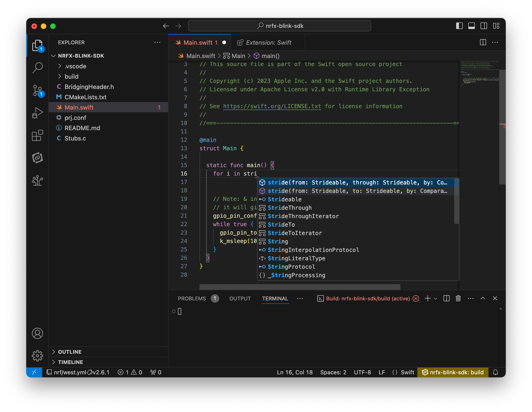The width and height of the screenshot is (532, 412).
Task: Open the nRF Connect activity bar icon
Action: coord(37,158)
